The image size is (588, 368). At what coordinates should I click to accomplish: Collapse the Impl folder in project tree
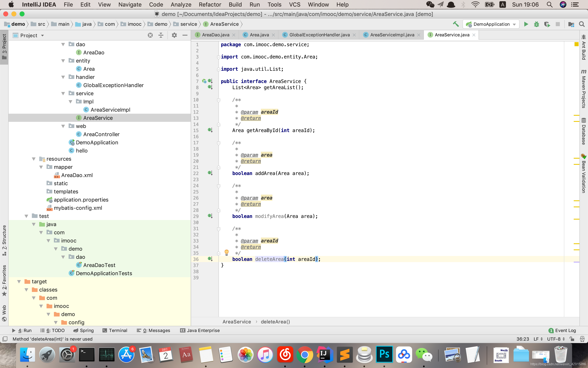70,101
